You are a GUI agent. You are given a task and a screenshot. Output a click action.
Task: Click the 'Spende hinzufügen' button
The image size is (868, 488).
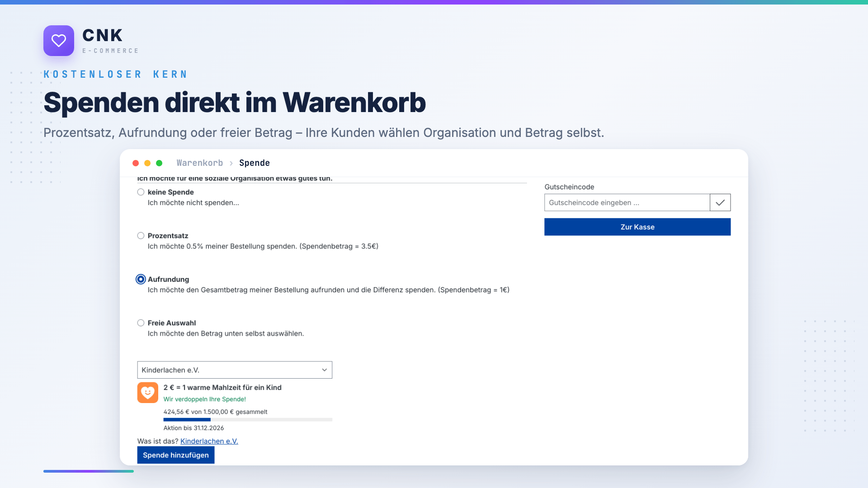point(176,455)
